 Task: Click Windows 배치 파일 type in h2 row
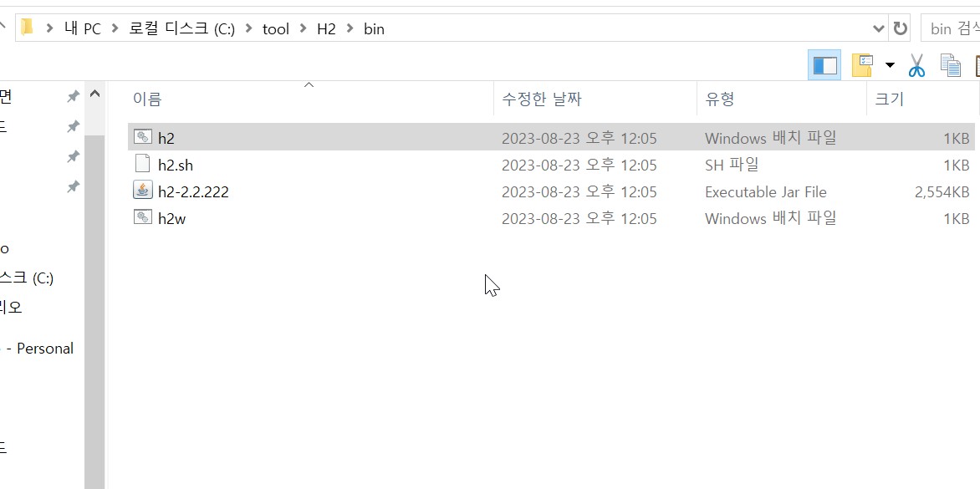pos(770,138)
